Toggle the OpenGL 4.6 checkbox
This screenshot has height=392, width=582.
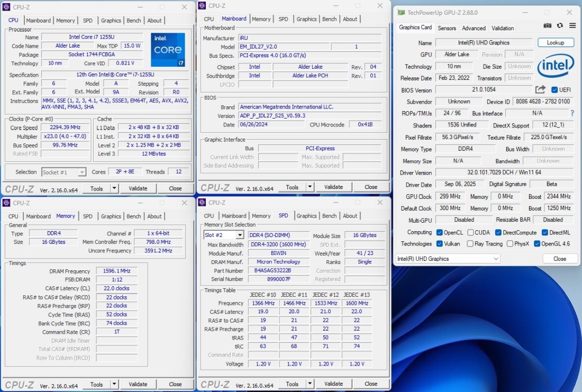coord(536,244)
